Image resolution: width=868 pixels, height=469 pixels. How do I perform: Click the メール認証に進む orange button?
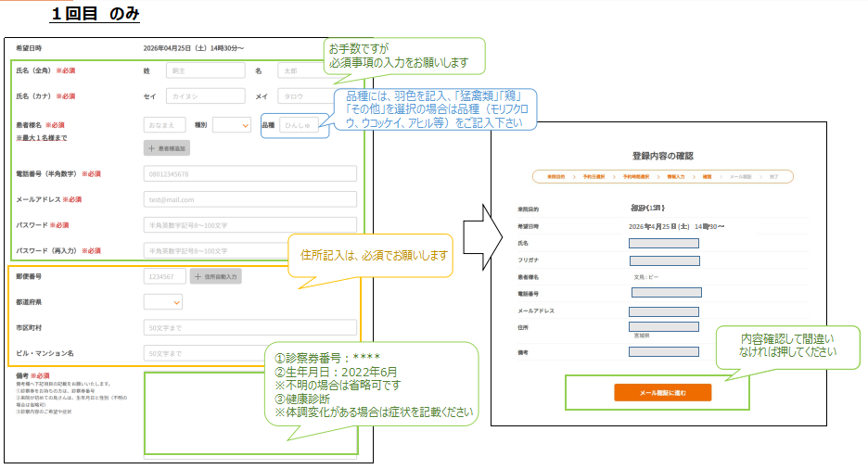[x=662, y=393]
